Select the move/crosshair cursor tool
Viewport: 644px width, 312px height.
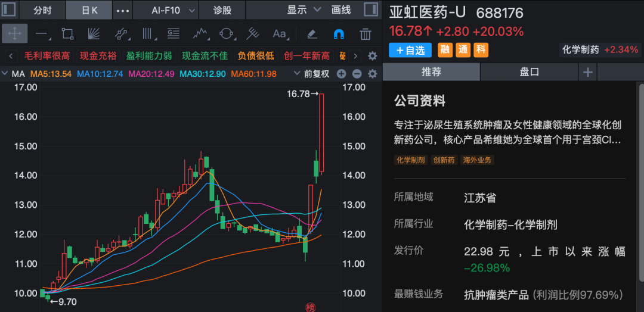pyautogui.click(x=14, y=33)
